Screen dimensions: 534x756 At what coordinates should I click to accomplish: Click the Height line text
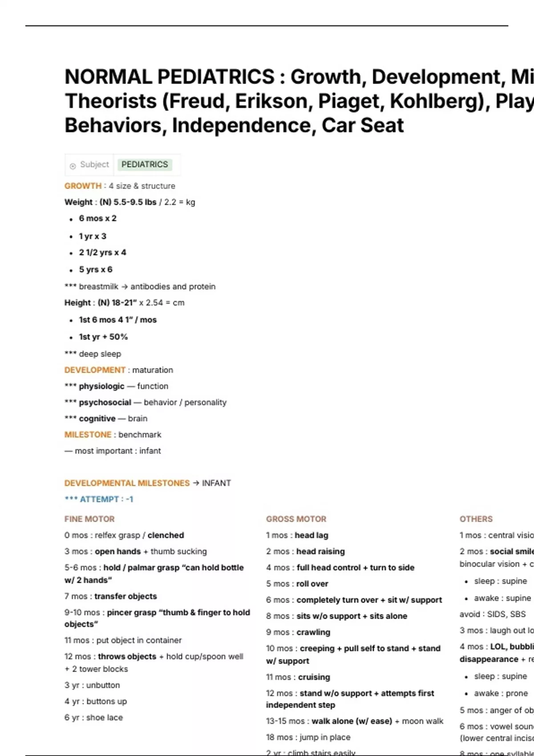[x=125, y=303]
